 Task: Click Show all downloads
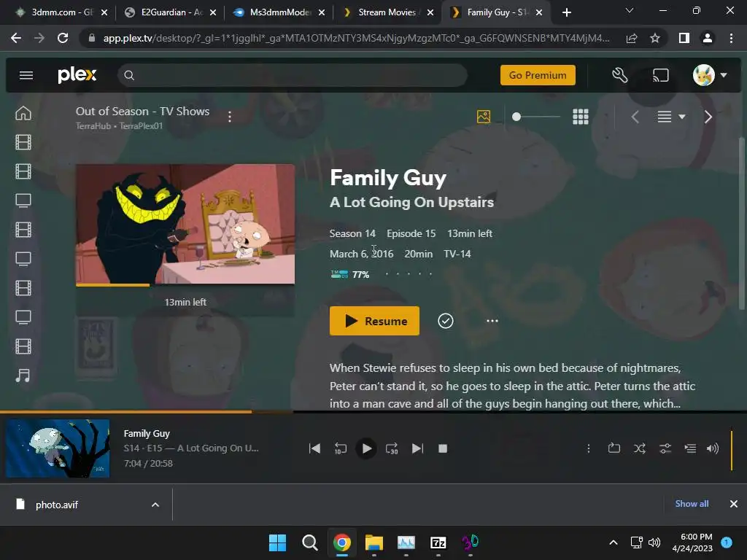coord(692,504)
